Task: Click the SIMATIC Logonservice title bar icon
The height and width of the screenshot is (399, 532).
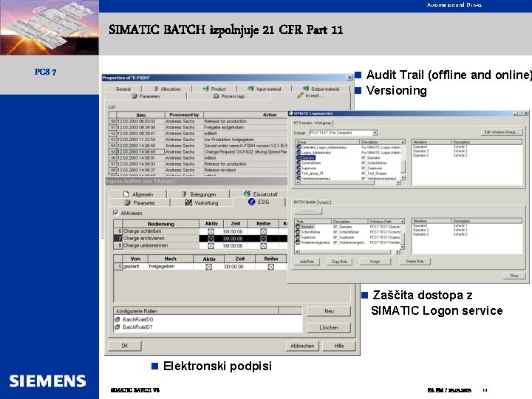Action: [291, 113]
